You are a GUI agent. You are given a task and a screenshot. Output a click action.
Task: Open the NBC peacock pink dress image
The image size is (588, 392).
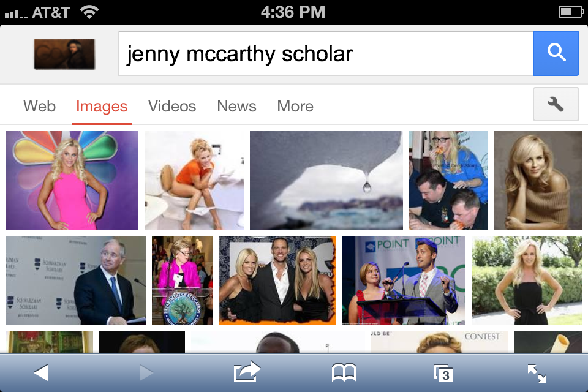[72, 181]
